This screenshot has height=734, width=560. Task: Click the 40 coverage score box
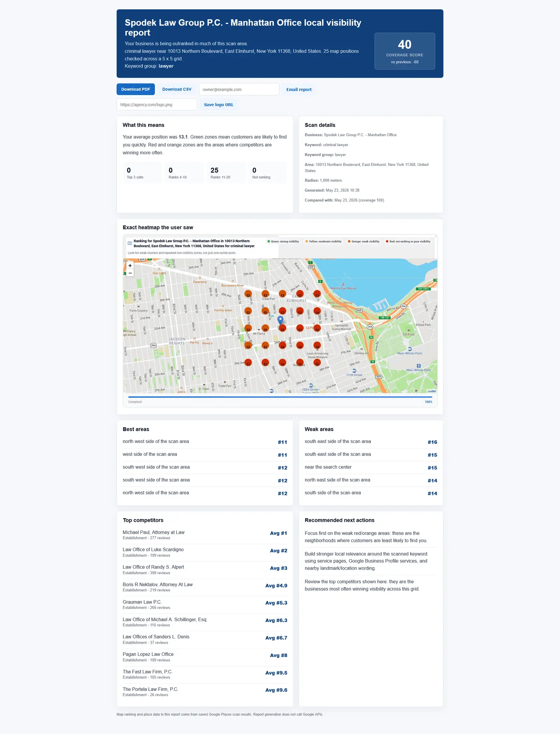(405, 51)
